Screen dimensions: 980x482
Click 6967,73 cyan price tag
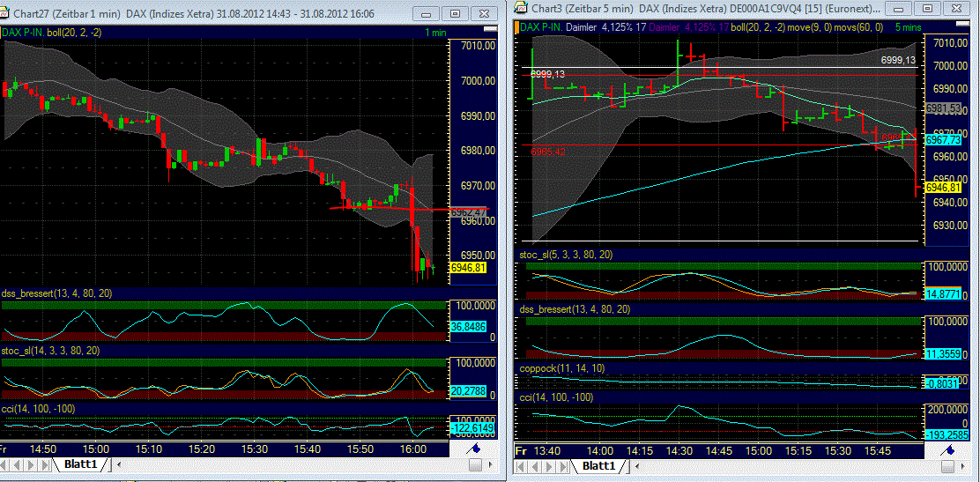click(x=944, y=140)
